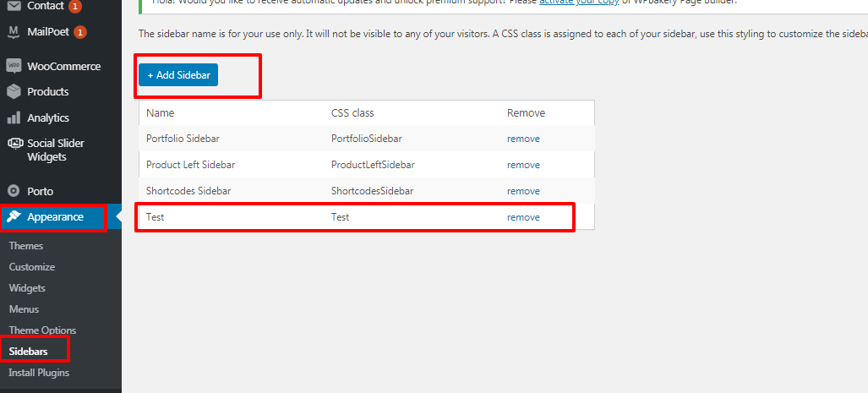Viewport: 868px width, 393px height.
Task: Click the Porto theme icon
Action: coord(14,192)
